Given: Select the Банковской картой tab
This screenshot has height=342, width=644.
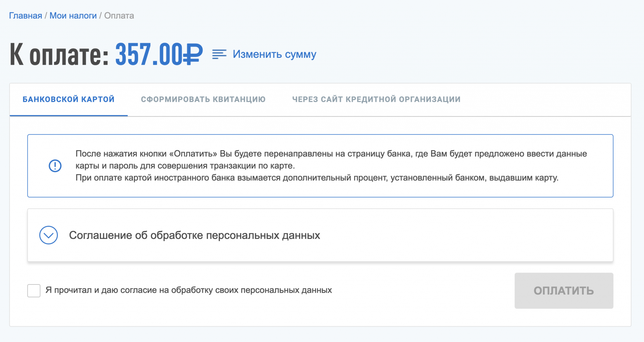Looking at the screenshot, I should tap(69, 99).
